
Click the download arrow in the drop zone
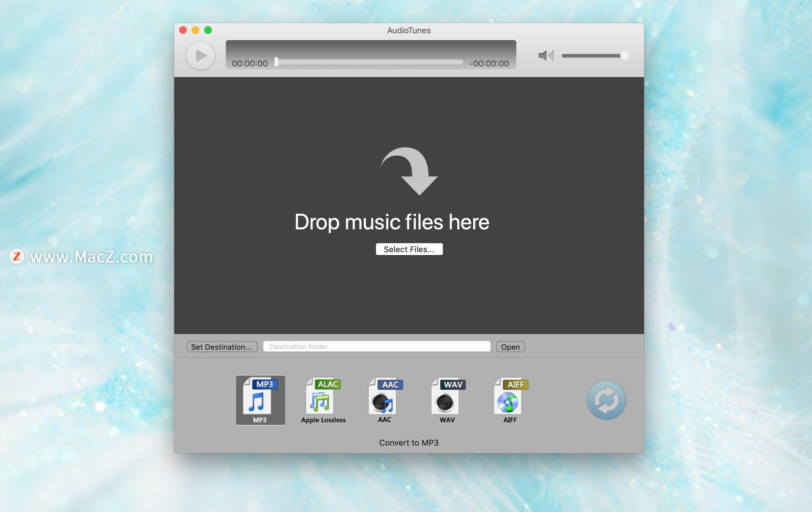(408, 171)
